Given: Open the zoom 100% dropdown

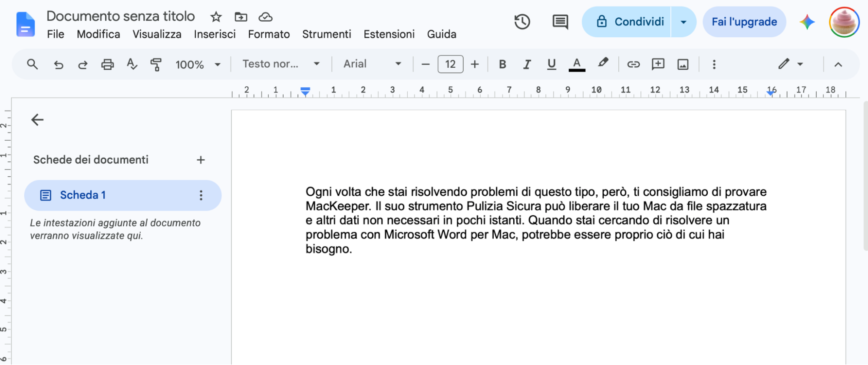Looking at the screenshot, I should tap(198, 64).
